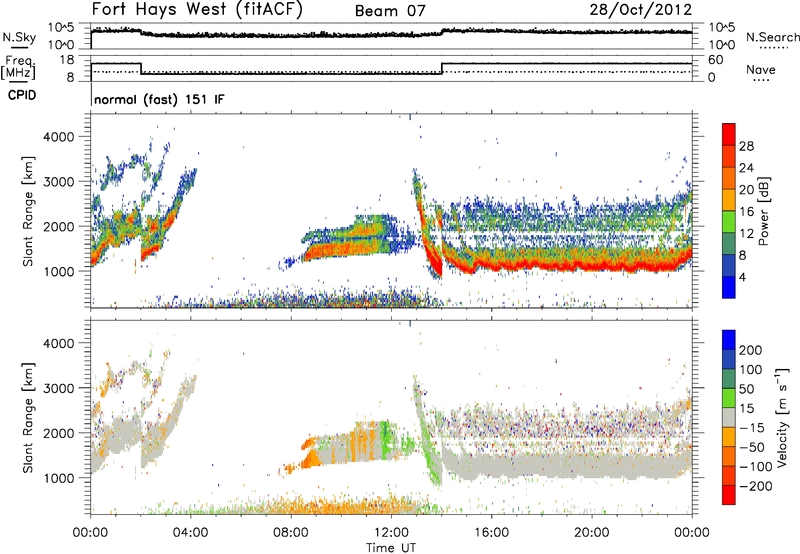Image resolution: width=800 pixels, height=554 pixels.
Task: Click the 'normal (fast) 151 IF' text
Action: pyautogui.click(x=159, y=99)
